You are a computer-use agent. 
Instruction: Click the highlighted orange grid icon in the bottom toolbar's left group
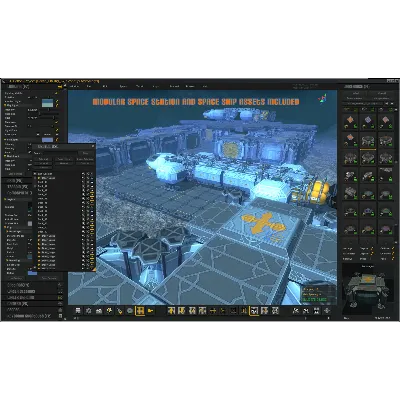[140, 311]
